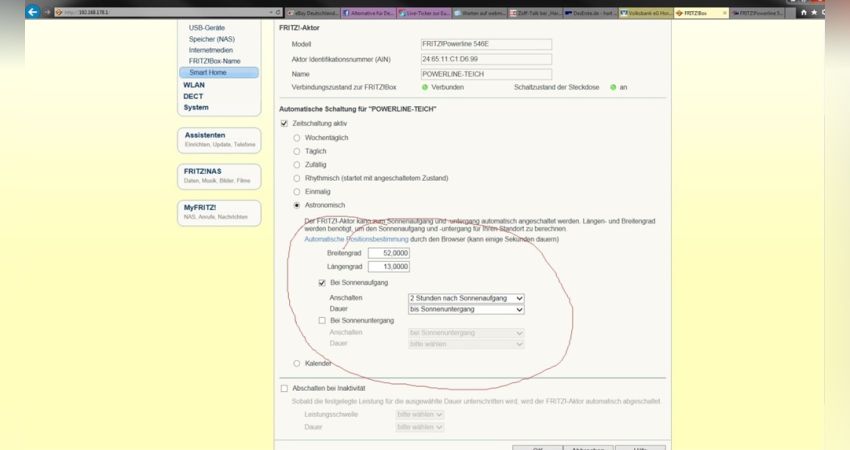Click the 'Schaltzustand der Steckdose' label
Viewport: 850px width, 450px height.
[x=557, y=87]
